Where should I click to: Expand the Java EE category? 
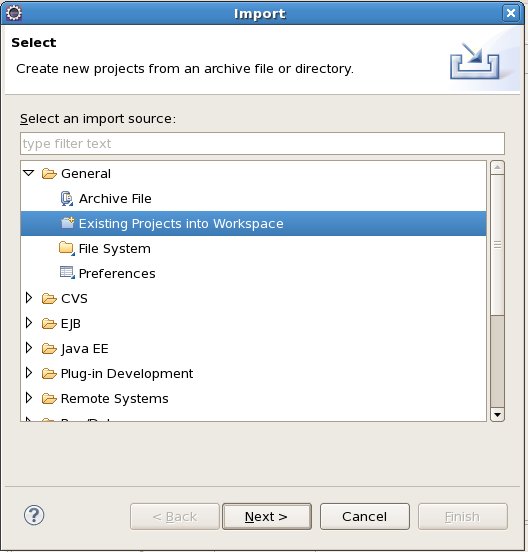click(29, 348)
